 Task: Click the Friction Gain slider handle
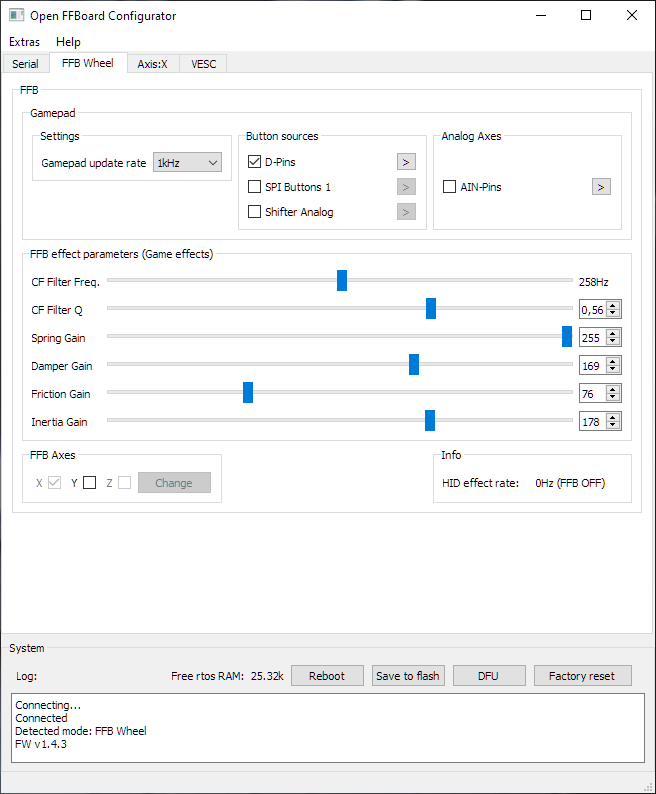click(248, 392)
